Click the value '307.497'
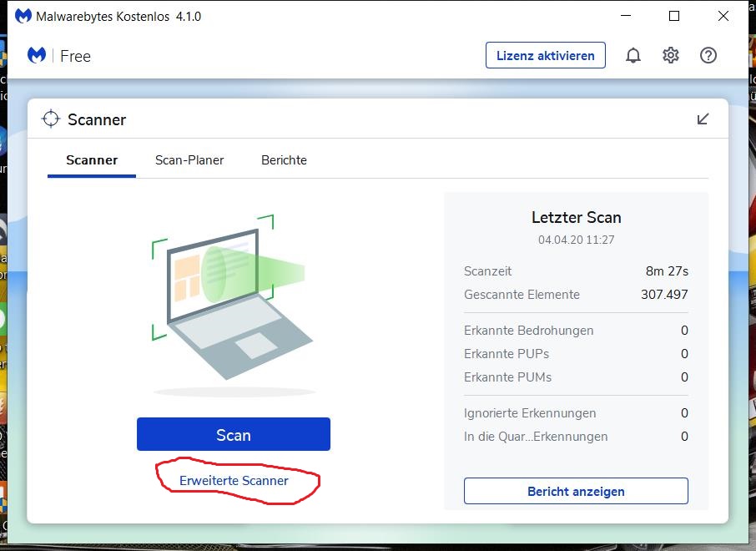Screen dimensions: 756x551 click(x=664, y=295)
